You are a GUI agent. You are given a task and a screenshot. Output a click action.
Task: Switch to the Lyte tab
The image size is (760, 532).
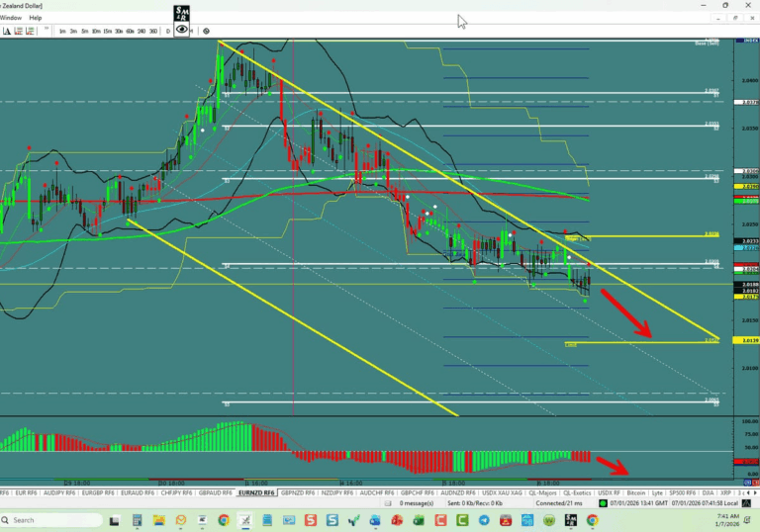click(657, 492)
